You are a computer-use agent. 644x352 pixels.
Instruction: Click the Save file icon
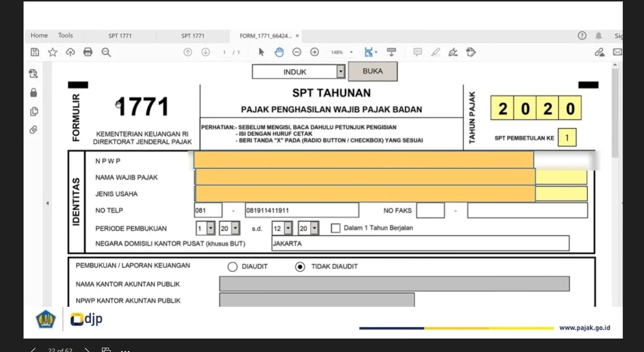click(x=35, y=52)
